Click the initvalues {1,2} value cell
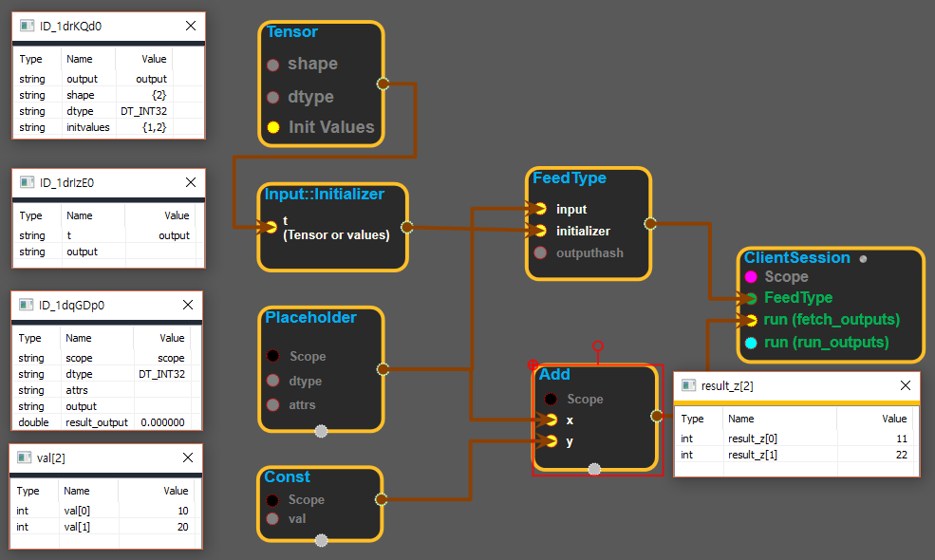The image size is (935, 560). click(154, 126)
